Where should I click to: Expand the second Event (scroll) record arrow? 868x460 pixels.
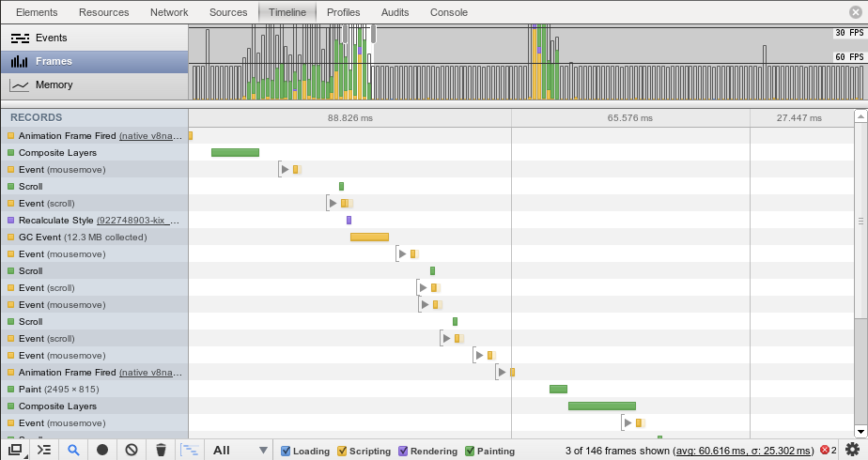(x=423, y=287)
